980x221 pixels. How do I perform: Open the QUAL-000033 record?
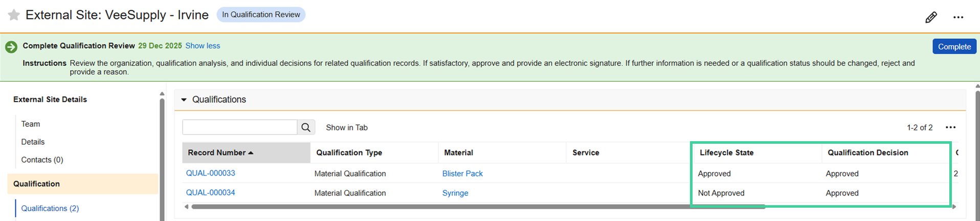coord(210,173)
